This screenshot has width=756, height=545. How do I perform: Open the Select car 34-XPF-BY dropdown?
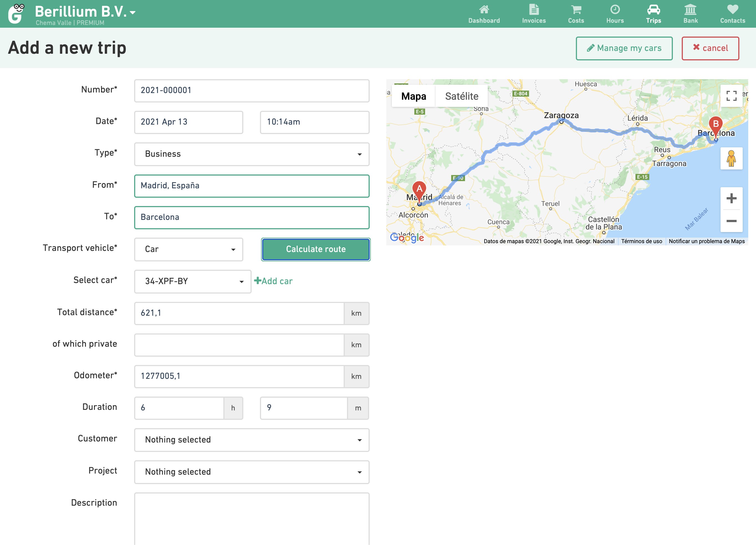[x=192, y=281]
